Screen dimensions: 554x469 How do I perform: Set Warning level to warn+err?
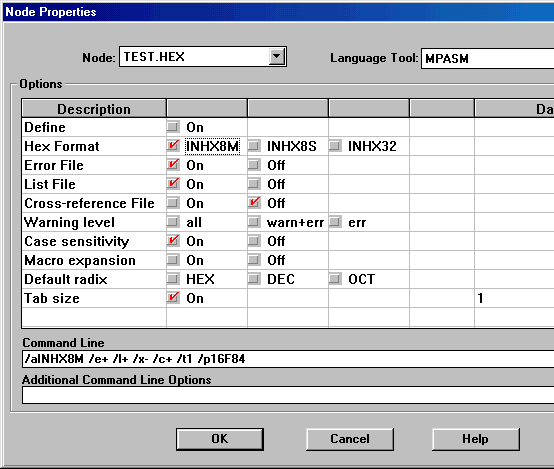click(254, 222)
